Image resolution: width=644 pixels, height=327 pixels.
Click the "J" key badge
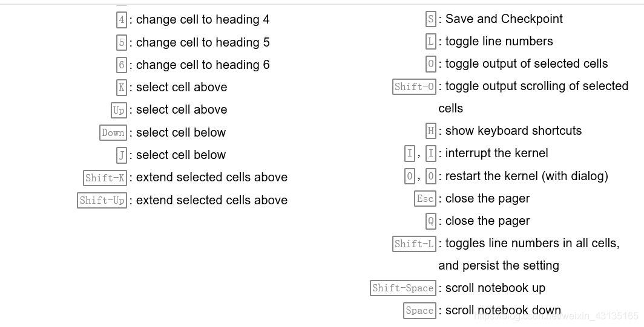(x=122, y=155)
